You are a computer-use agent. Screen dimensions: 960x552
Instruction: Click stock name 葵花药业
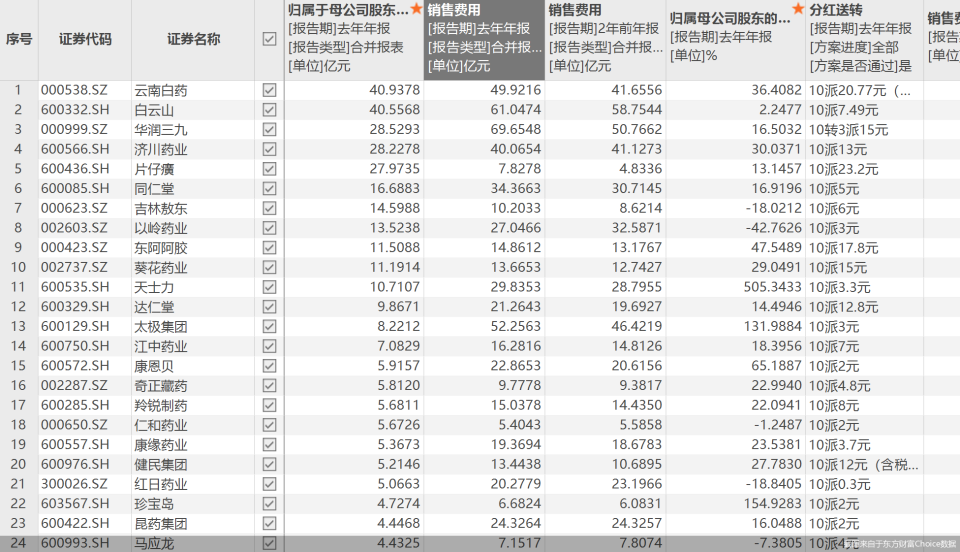point(161,267)
